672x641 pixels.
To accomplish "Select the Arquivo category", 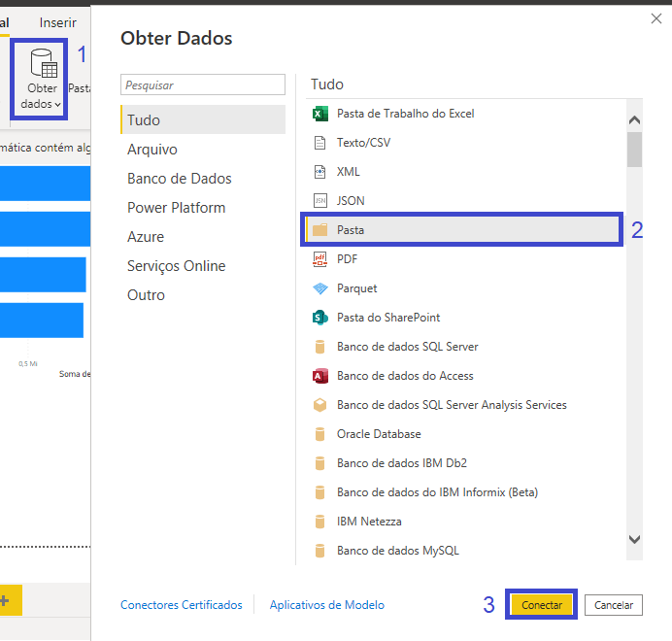I will [x=152, y=150].
